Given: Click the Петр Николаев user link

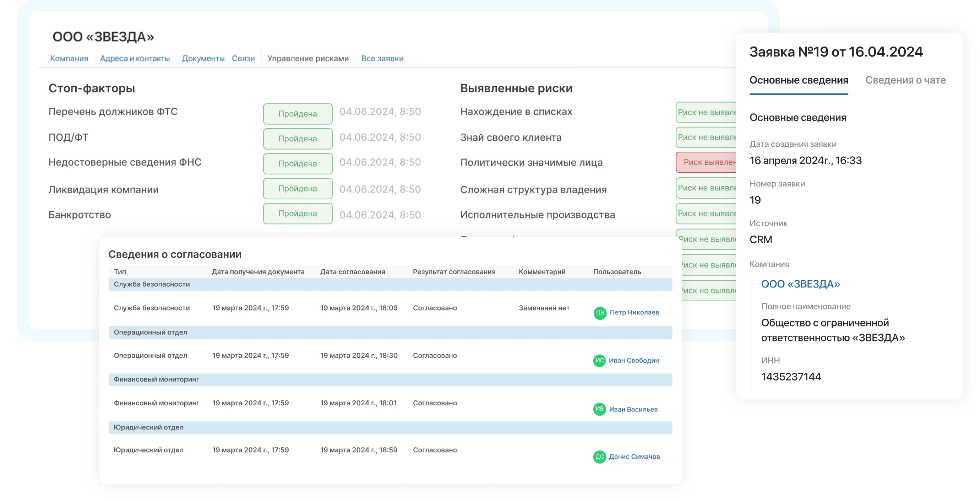Looking at the screenshot, I should click(x=634, y=313).
